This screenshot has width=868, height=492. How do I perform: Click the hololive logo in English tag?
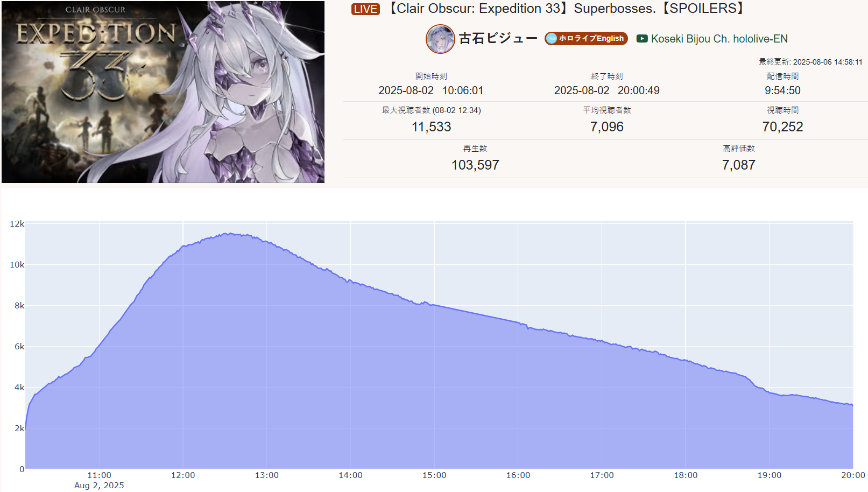551,38
